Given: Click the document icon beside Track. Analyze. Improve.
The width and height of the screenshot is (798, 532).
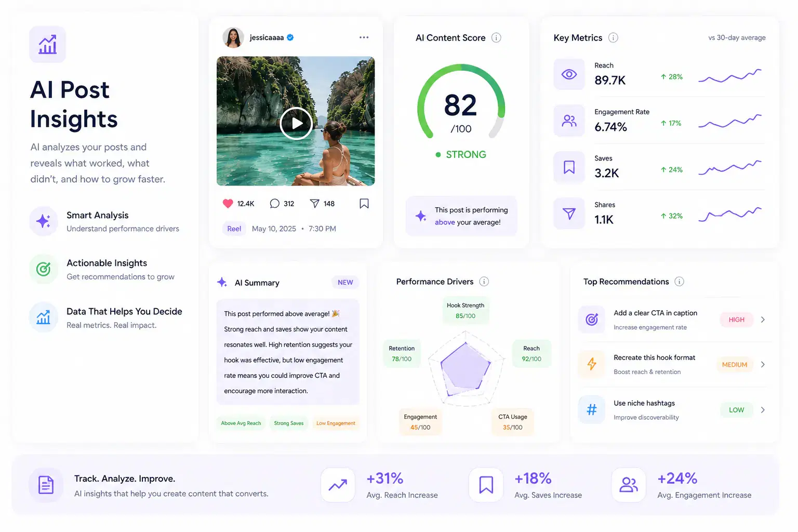Looking at the screenshot, I should 46,485.
